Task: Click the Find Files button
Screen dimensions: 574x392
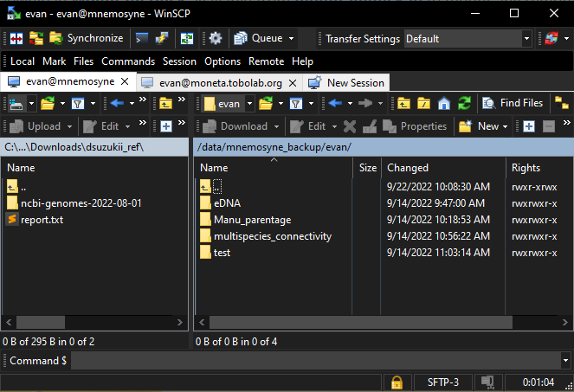Action: 513,104
